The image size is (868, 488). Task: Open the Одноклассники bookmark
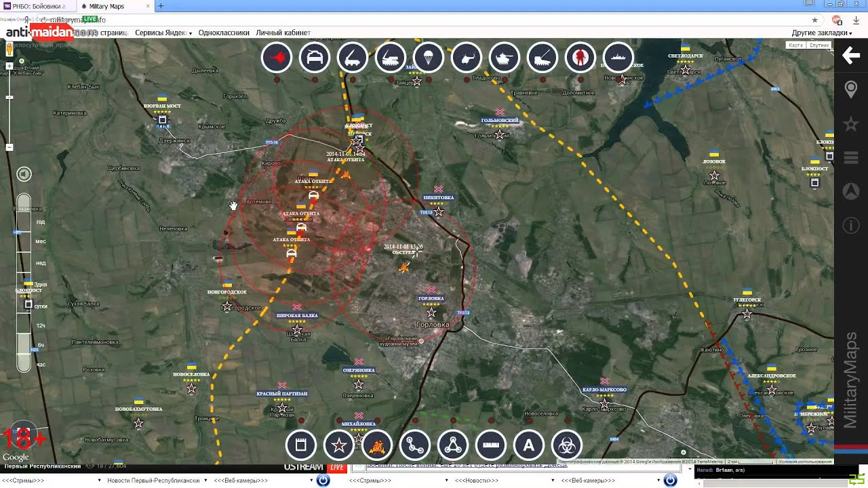[x=224, y=33]
